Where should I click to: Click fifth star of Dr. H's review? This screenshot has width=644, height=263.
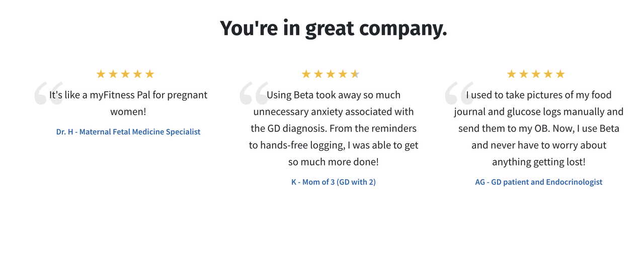coord(149,74)
